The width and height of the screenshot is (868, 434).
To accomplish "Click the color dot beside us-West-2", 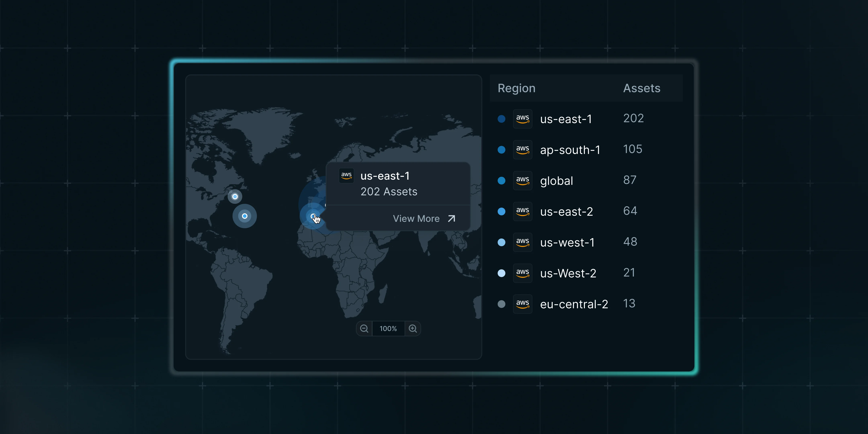I will 501,273.
